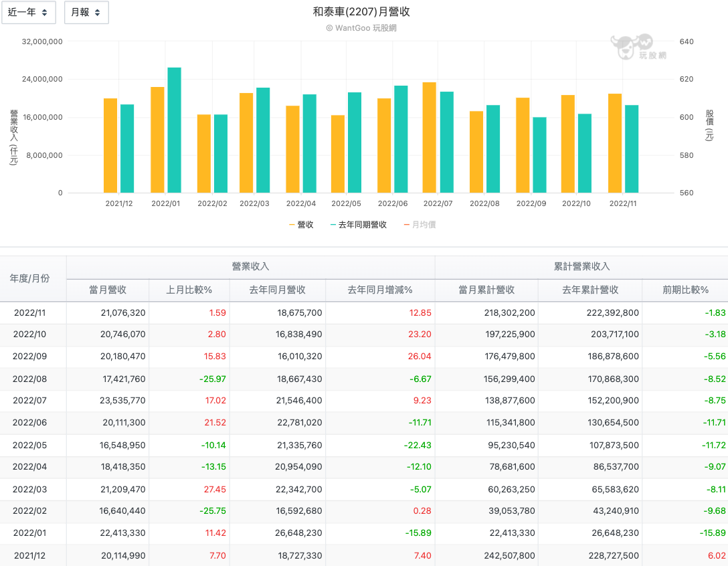The image size is (728, 566).
Task: Click the month-over-month value 27.45
Action: tap(215, 489)
